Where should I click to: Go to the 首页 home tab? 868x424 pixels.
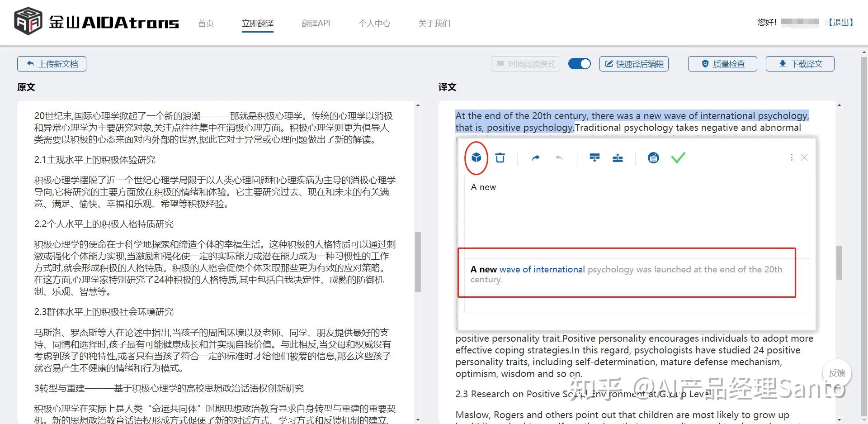[206, 23]
